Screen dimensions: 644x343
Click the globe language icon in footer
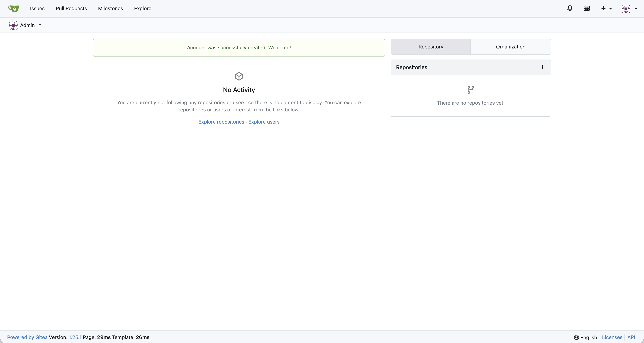click(576, 337)
